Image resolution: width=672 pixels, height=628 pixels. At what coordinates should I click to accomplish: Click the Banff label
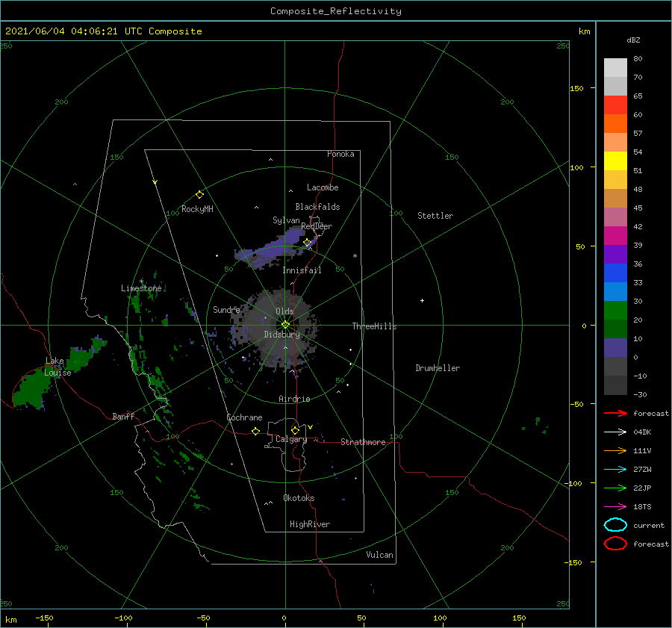[x=123, y=416]
